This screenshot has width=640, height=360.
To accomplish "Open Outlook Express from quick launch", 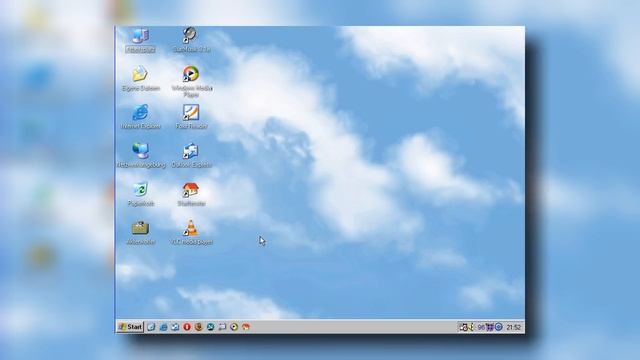I will (x=175, y=327).
